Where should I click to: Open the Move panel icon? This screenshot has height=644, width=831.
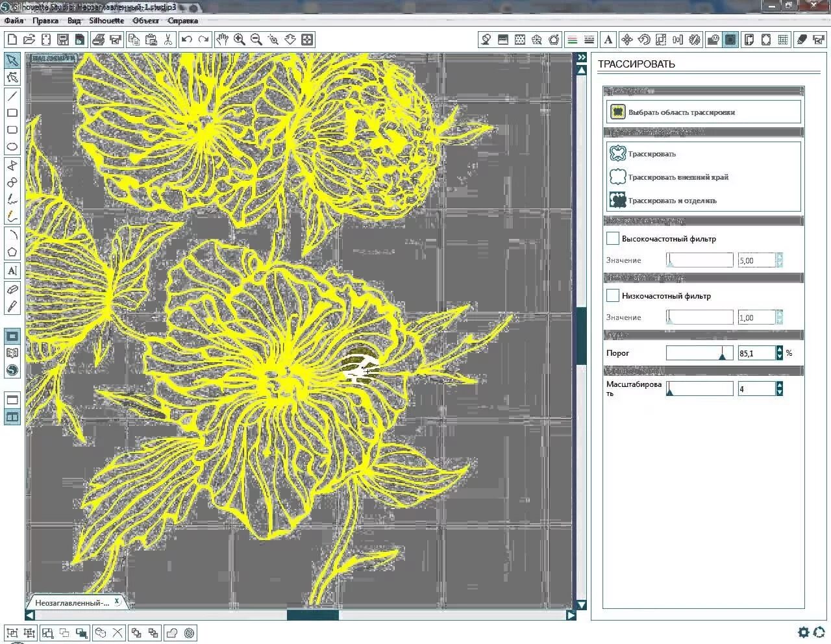point(627,40)
